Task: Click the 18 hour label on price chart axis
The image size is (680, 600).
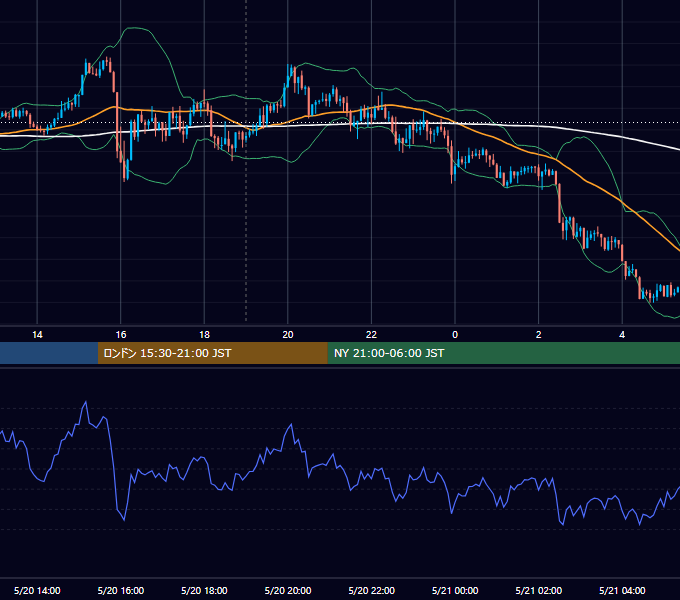Action: 204,335
